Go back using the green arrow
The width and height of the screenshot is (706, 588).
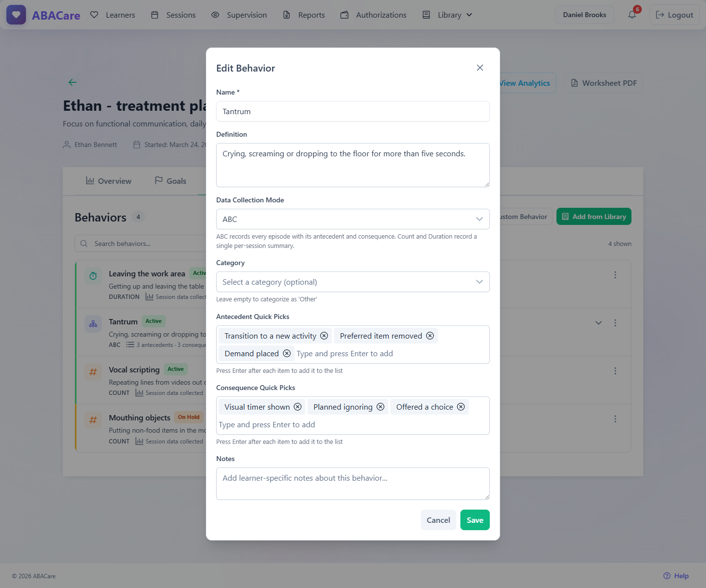tap(73, 82)
